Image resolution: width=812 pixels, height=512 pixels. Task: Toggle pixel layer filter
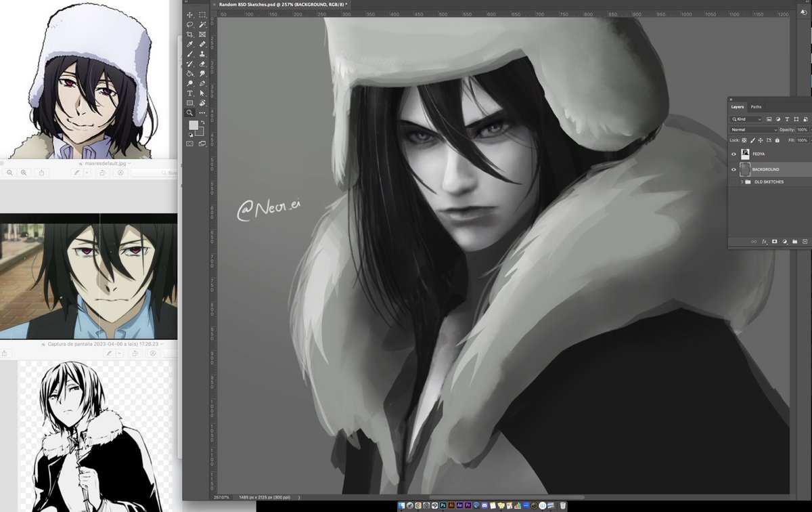point(769,119)
